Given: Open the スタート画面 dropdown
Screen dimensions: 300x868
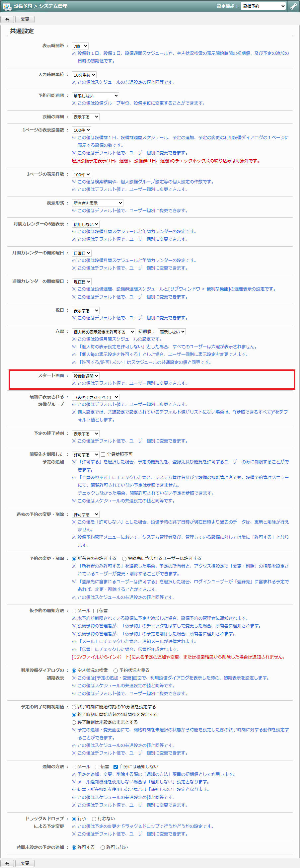Looking at the screenshot, I should 86,376.
